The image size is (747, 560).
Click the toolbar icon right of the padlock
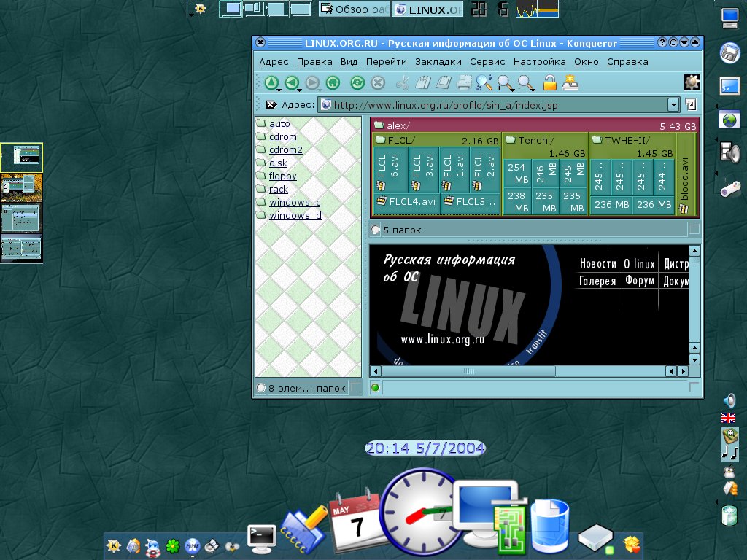(570, 83)
